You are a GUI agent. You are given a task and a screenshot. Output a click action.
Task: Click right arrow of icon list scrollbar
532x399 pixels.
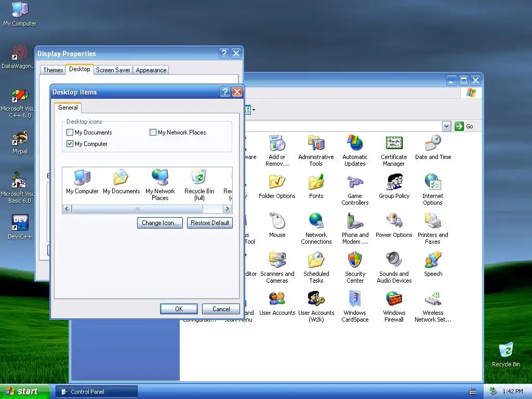coord(228,209)
